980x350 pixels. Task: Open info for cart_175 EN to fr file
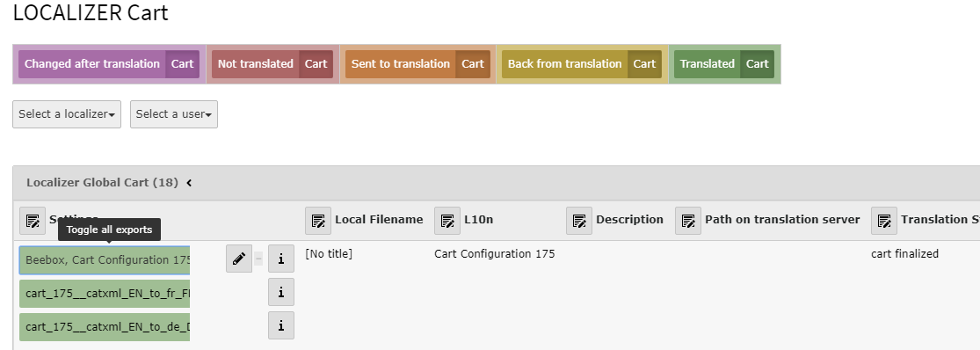(x=281, y=292)
